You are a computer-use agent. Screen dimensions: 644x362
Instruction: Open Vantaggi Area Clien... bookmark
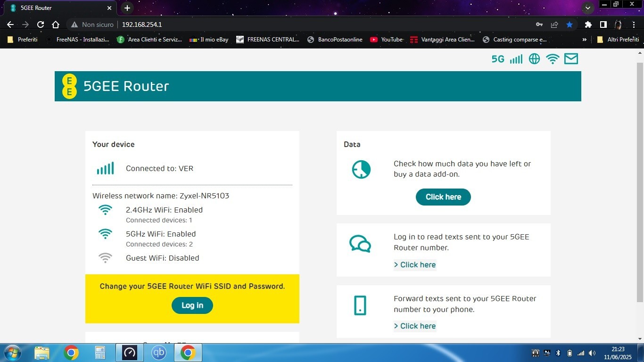[443, 40]
